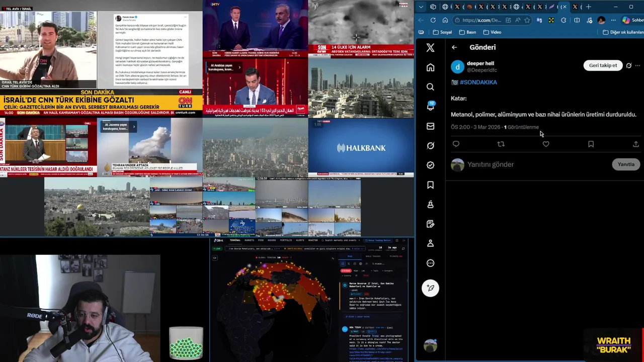Open the browser tab search dropdown
Image resolution: width=644 pixels, height=362 pixels.
click(421, 7)
